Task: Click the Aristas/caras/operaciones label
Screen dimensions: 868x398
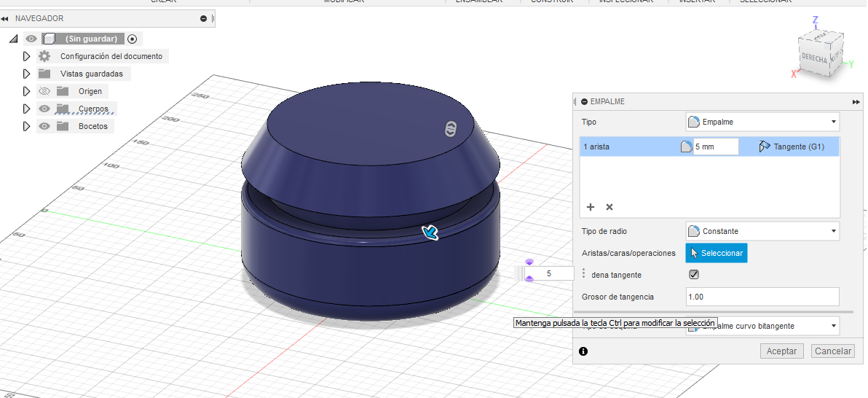Action: [x=628, y=253]
